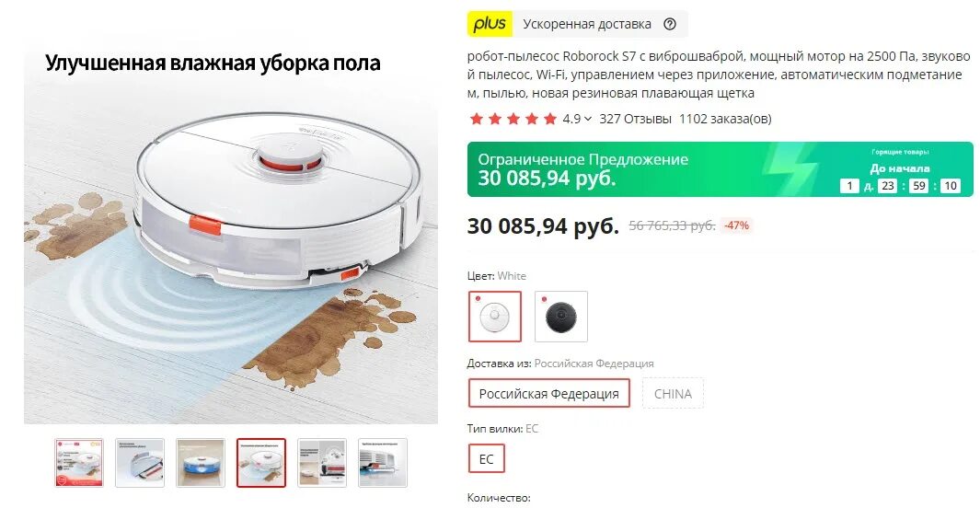Open the third thumbnail with the blue robot base
Viewport: 980px width, 508px height.
coord(201,463)
